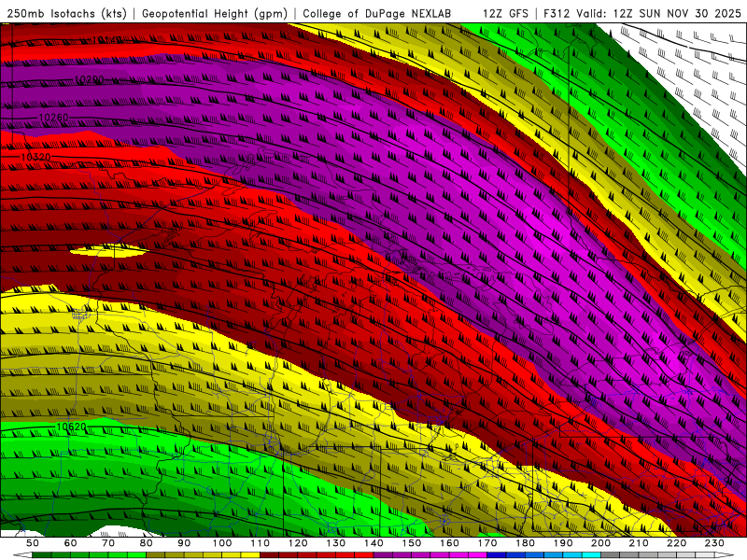Click the 'College of DuPage NEXLAB' label
The image size is (747, 560).
[376, 14]
